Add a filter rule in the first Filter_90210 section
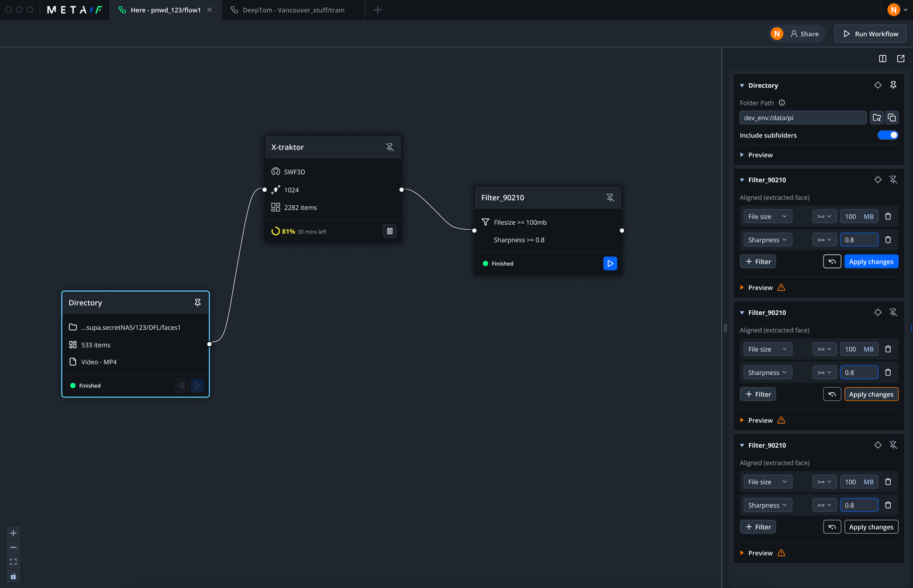913x588 pixels. tap(758, 262)
